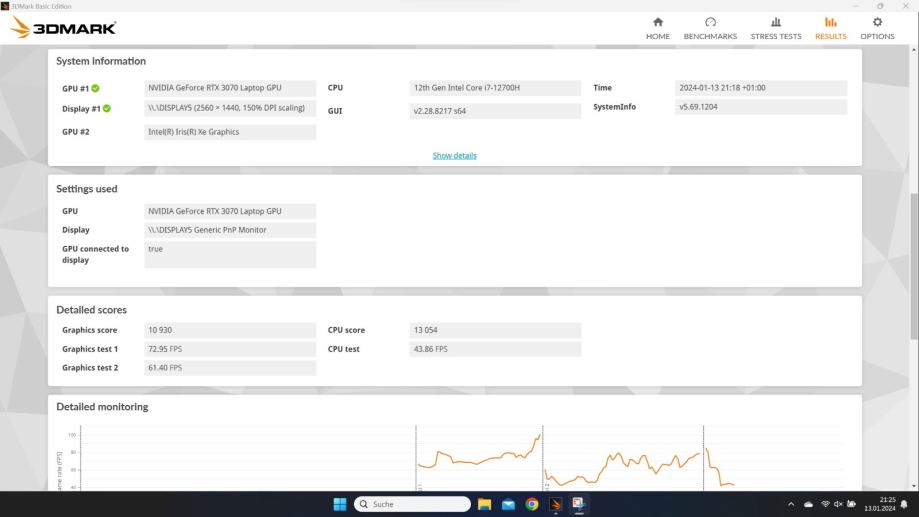This screenshot has height=517, width=919.
Task: Select the Generic PnP Monitor display value
Action: pos(230,230)
